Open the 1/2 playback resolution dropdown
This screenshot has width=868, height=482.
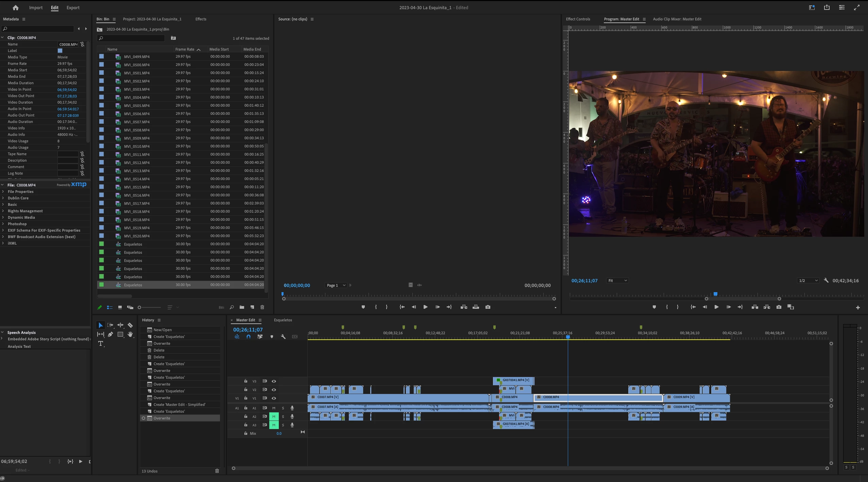(x=808, y=281)
